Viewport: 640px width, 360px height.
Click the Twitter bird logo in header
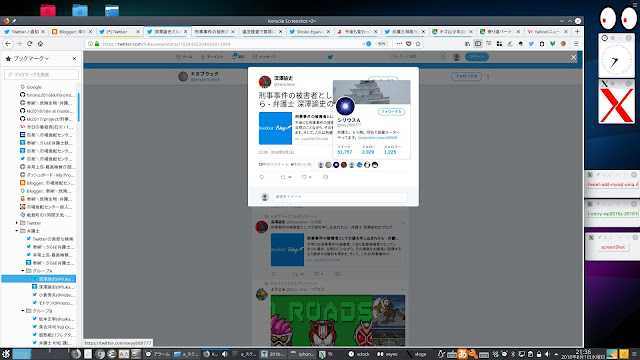(x=330, y=57)
